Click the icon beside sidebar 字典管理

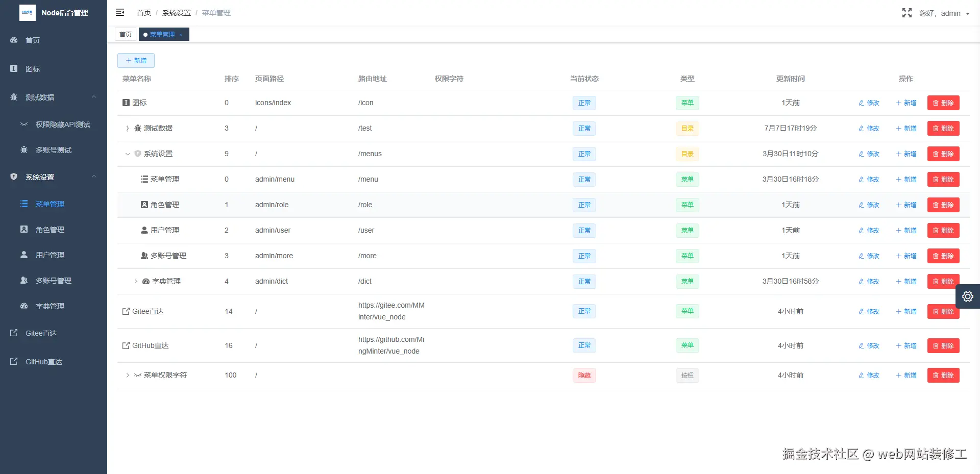tap(24, 306)
